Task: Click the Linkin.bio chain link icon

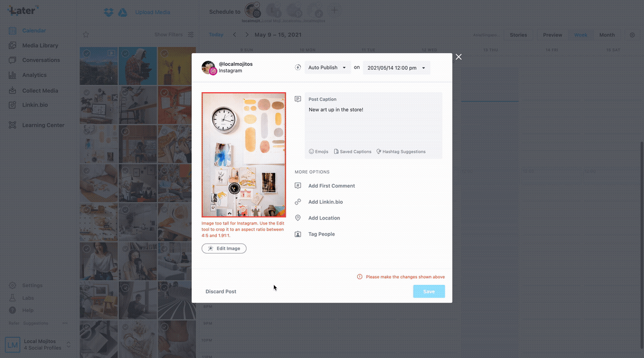Action: pos(298,202)
